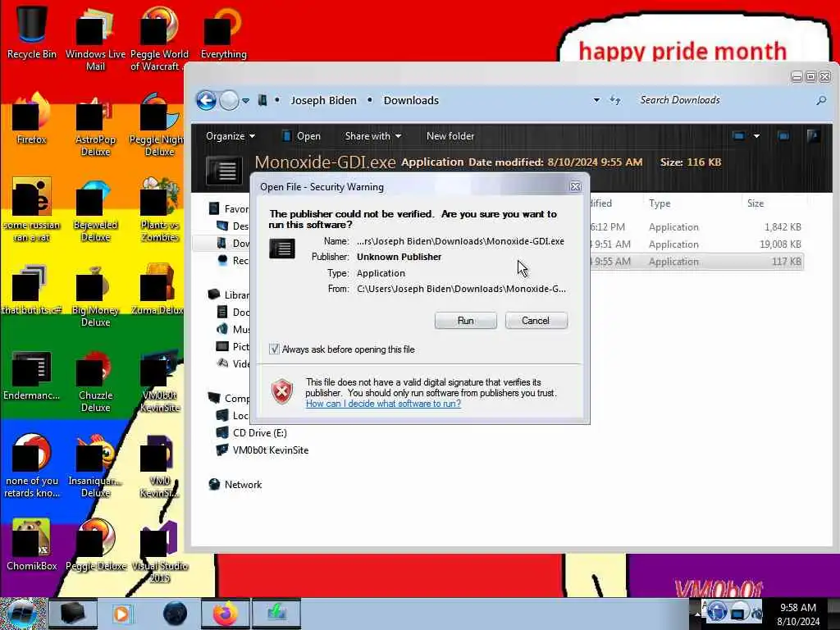The image size is (840, 630).
Task: Select the Firefox desktop shortcut
Action: tap(32, 119)
